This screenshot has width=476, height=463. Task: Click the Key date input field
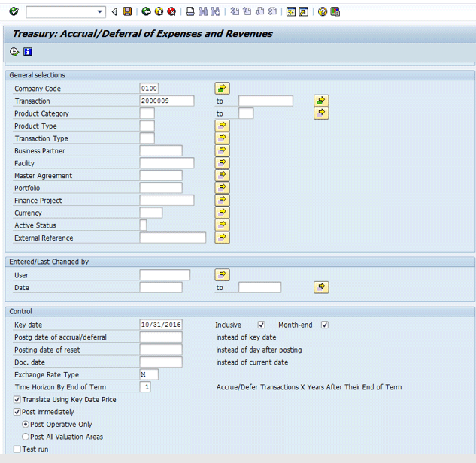click(x=160, y=325)
